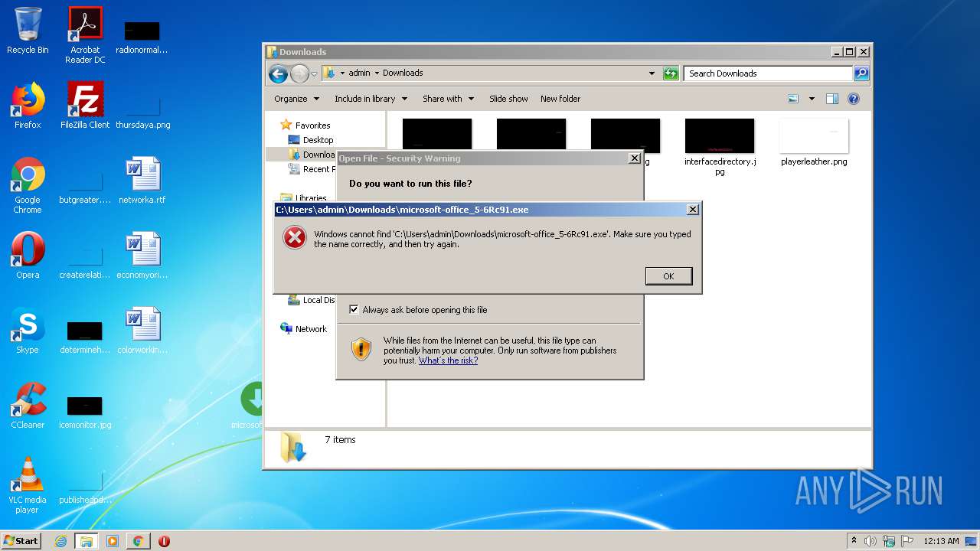Show hidden tray icons arrow
The height and width of the screenshot is (551, 980).
coord(854,541)
